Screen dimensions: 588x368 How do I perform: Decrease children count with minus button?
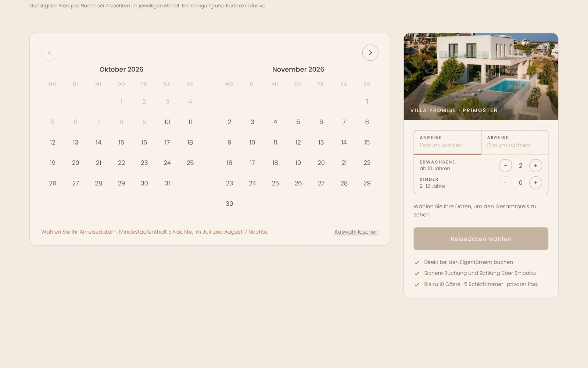coord(505,183)
